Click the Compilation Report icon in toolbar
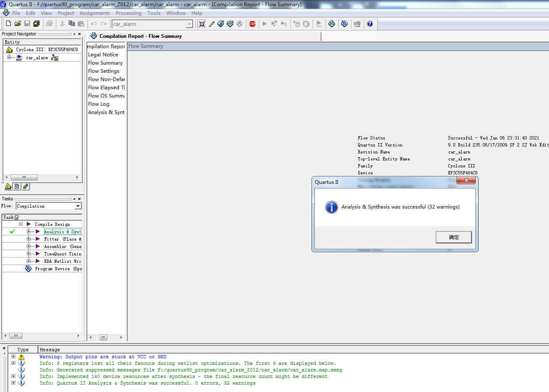Image resolution: width=549 pixels, height=392 pixels. [x=332, y=24]
